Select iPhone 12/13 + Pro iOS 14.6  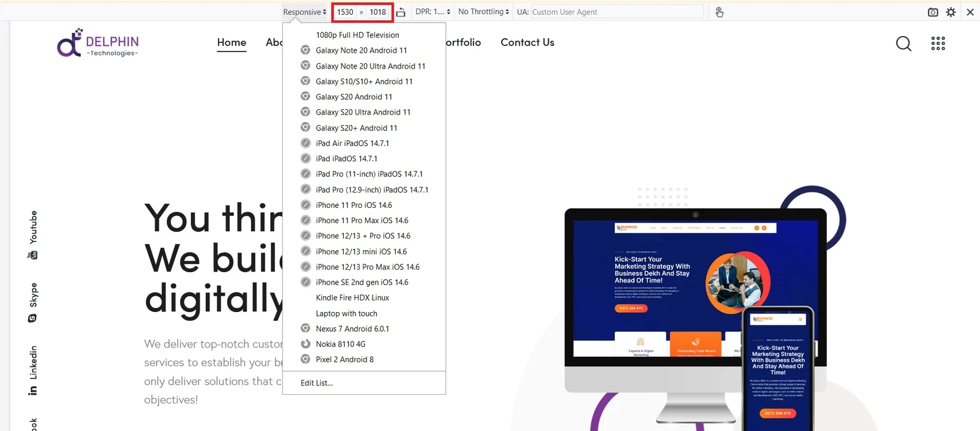364,236
